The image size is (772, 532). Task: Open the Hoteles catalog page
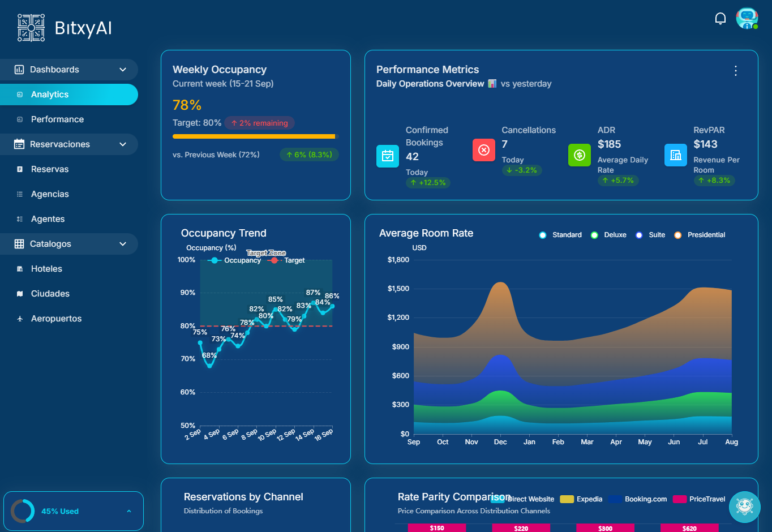pos(46,269)
